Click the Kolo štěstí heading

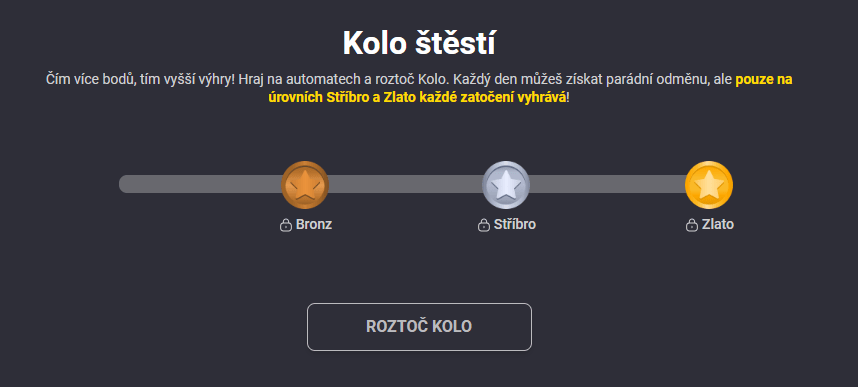coord(419,44)
